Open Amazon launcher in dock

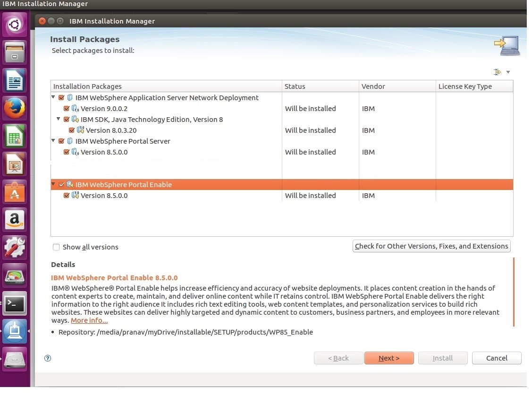(x=15, y=220)
